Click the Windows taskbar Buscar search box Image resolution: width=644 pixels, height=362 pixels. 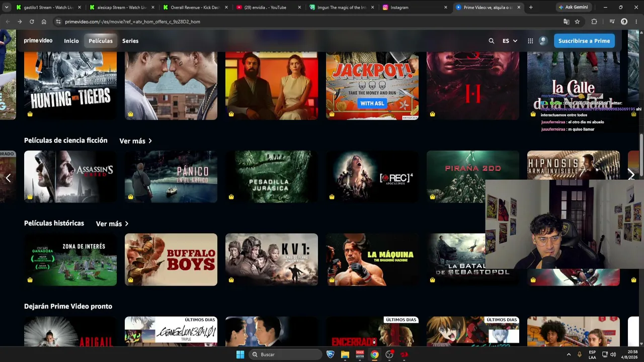click(285, 354)
